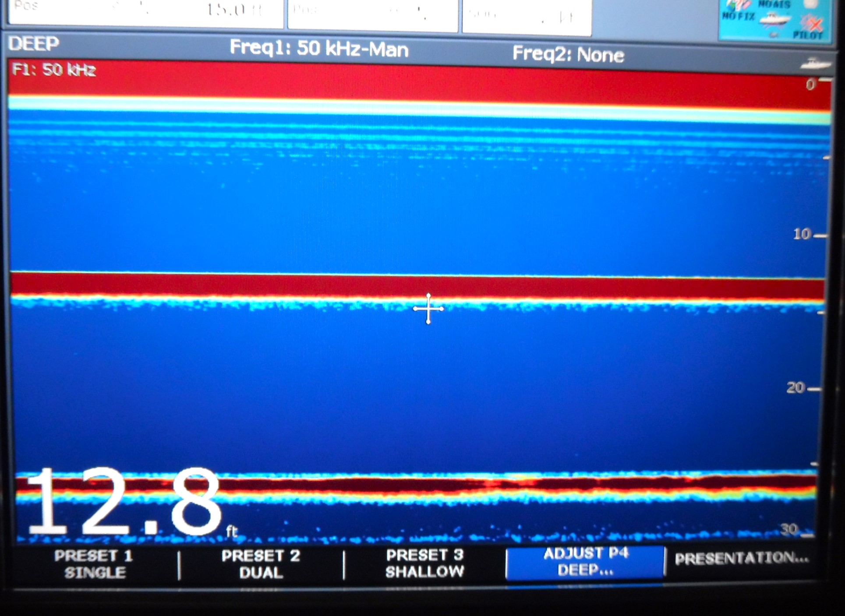Click the small boat icon above scale
Image resolution: width=845 pixels, height=616 pixels.
click(815, 64)
